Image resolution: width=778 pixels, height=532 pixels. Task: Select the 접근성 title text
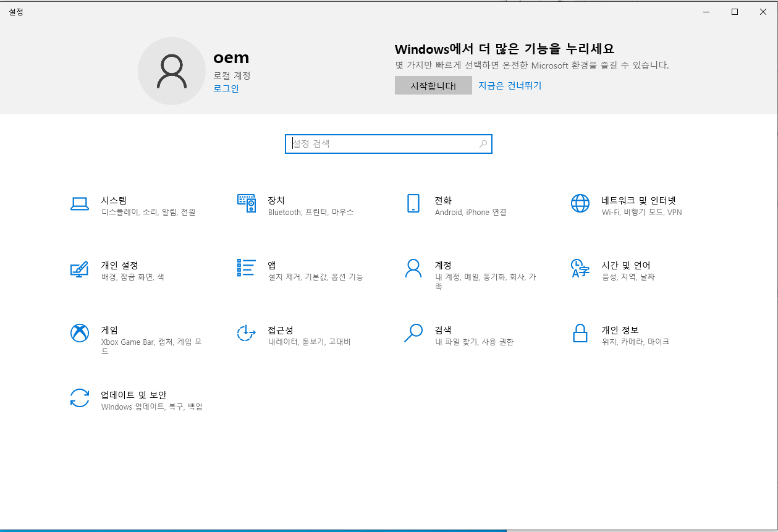pos(281,330)
